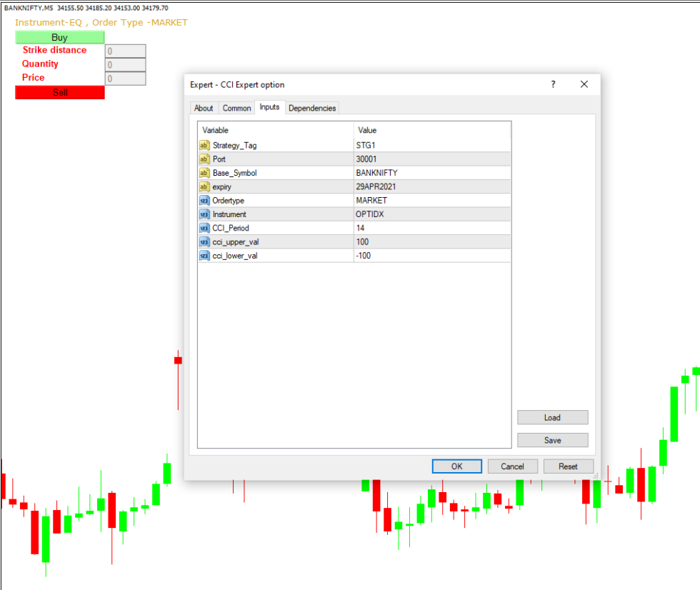Click the 123 icon beside cci_lower_val

coord(204,256)
